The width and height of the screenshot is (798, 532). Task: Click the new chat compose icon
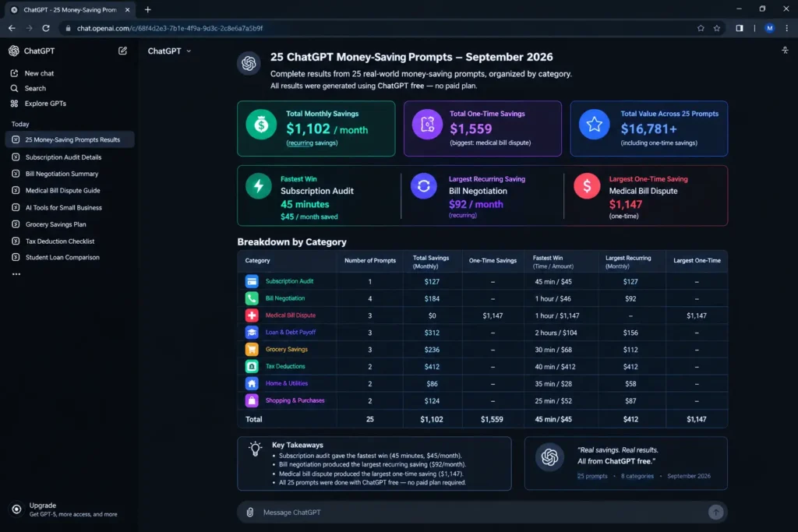tap(122, 51)
